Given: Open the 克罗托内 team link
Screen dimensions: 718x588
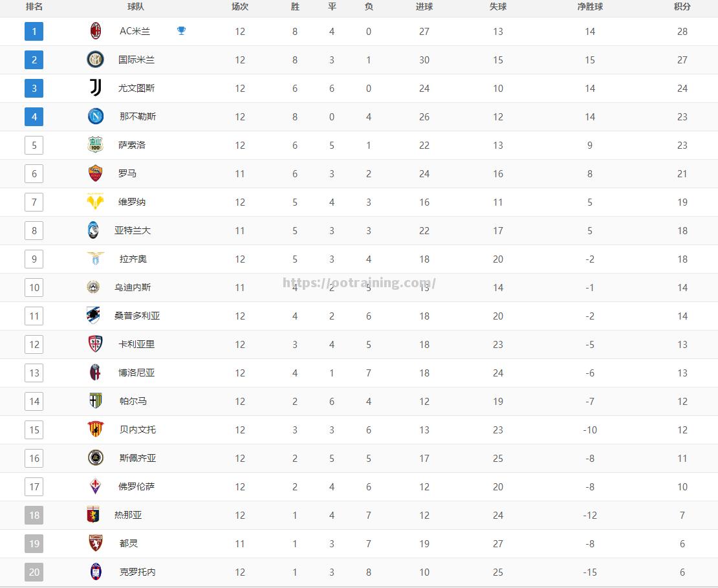Looking at the screenshot, I should (137, 572).
